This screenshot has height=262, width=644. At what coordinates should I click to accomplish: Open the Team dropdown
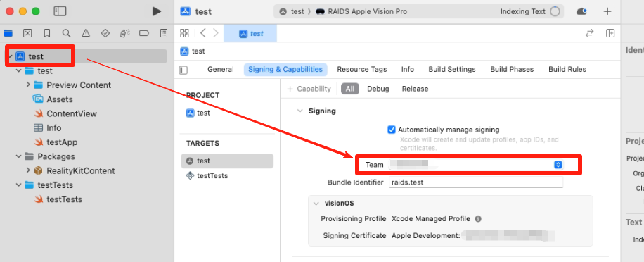pos(475,165)
